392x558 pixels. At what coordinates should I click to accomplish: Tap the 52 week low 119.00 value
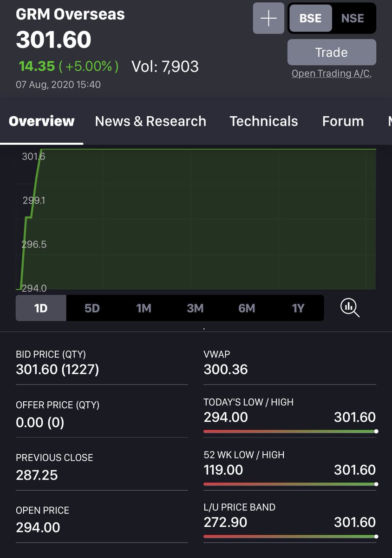[223, 470]
